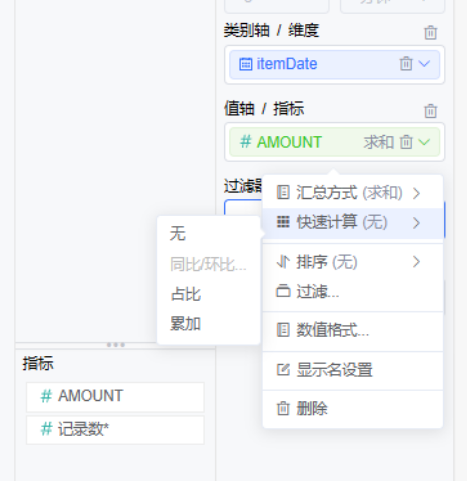Click the panel resize handle dots
This screenshot has height=481, width=467.
(x=116, y=345)
